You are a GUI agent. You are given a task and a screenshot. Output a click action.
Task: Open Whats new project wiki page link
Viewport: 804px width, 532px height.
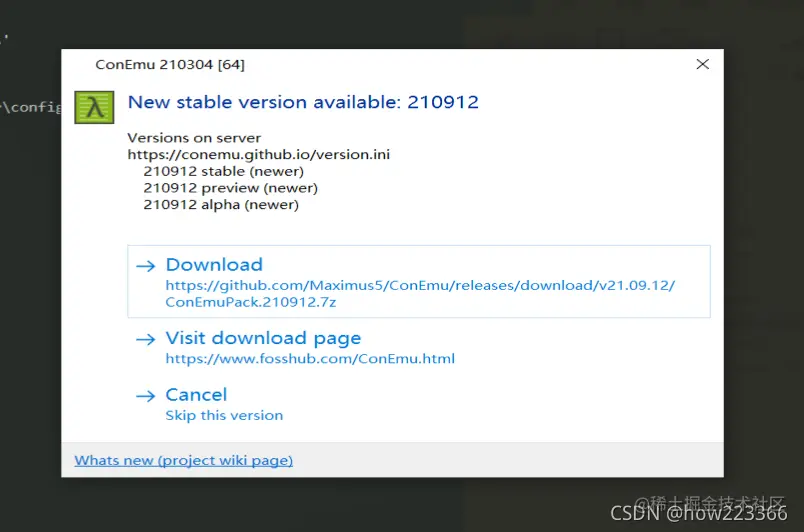click(184, 460)
